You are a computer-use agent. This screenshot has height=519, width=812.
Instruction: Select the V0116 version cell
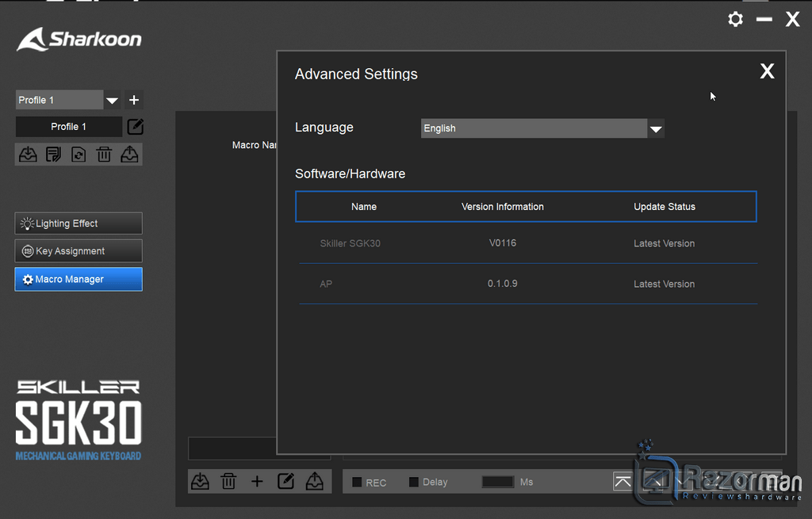(502, 242)
